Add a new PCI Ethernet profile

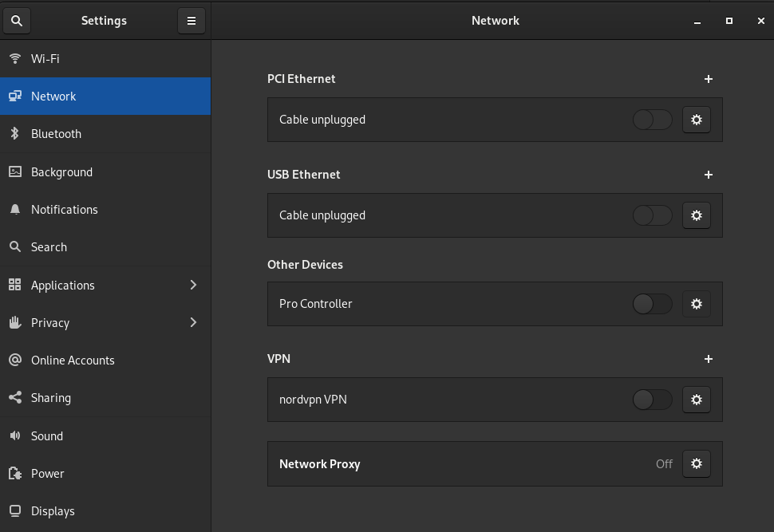tap(708, 79)
